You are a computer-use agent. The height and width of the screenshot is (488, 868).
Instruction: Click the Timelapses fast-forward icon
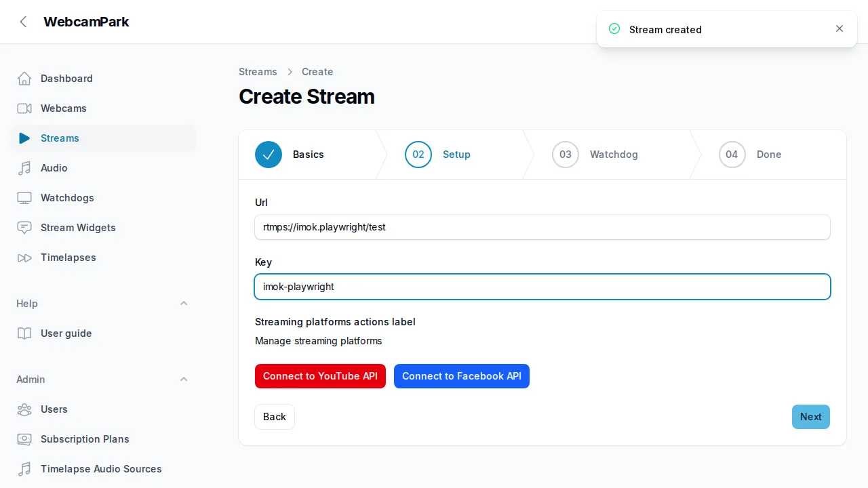tap(24, 258)
